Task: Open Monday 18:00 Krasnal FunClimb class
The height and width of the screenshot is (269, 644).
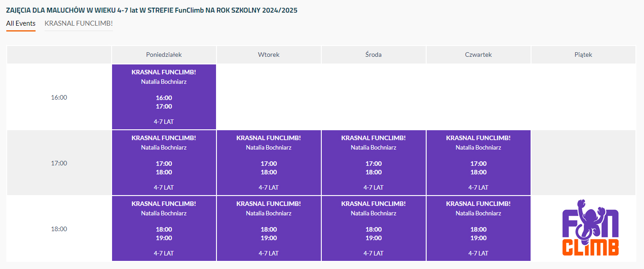Action: coord(164,228)
